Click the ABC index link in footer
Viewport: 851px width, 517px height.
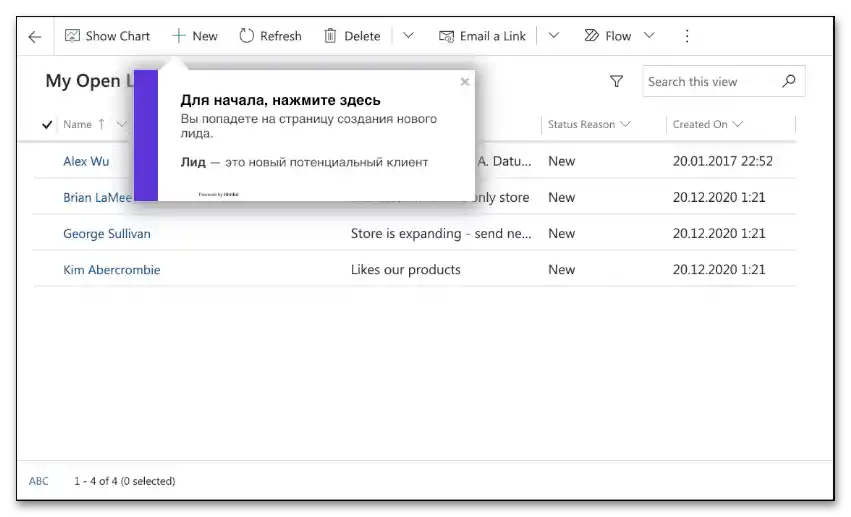pos(39,481)
